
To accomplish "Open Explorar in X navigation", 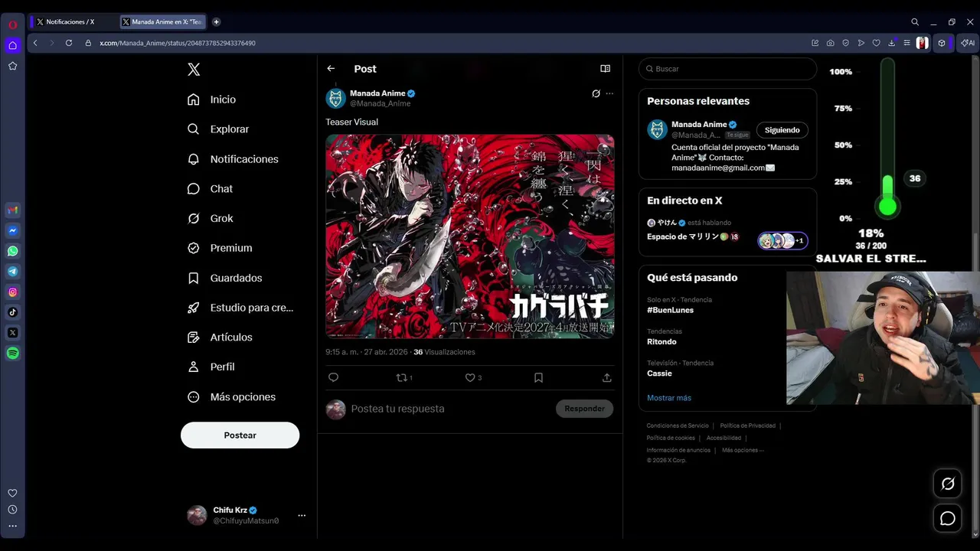I will click(x=219, y=129).
